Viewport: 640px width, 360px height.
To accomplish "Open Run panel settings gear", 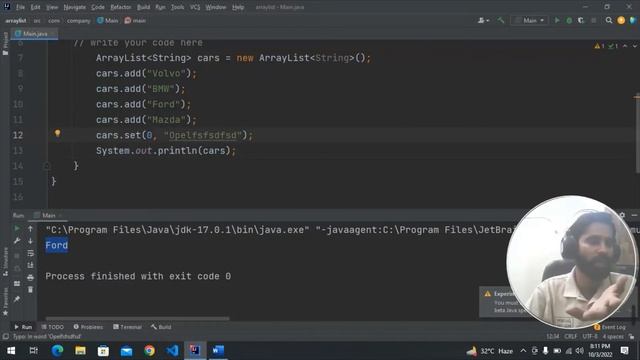I will click(622, 215).
